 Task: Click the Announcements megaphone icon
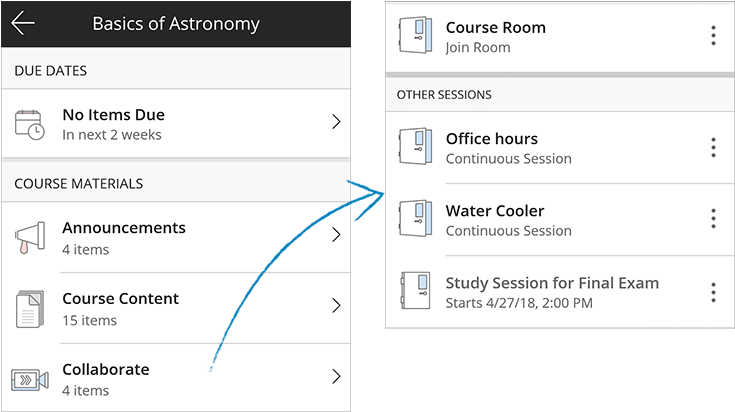coord(30,237)
